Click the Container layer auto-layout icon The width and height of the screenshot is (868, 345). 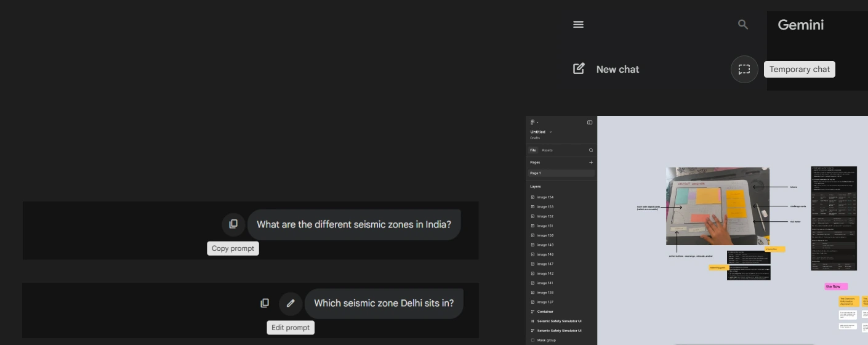[x=532, y=312]
